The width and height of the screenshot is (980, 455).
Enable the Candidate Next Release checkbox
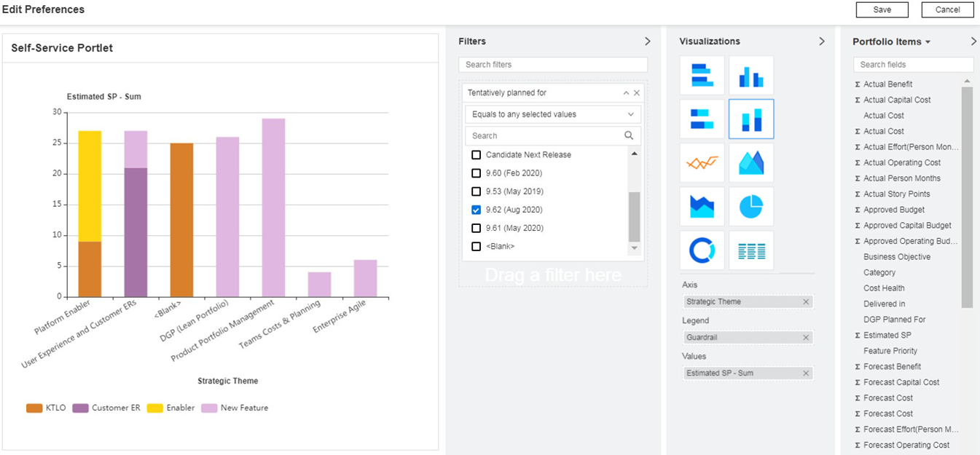click(477, 155)
